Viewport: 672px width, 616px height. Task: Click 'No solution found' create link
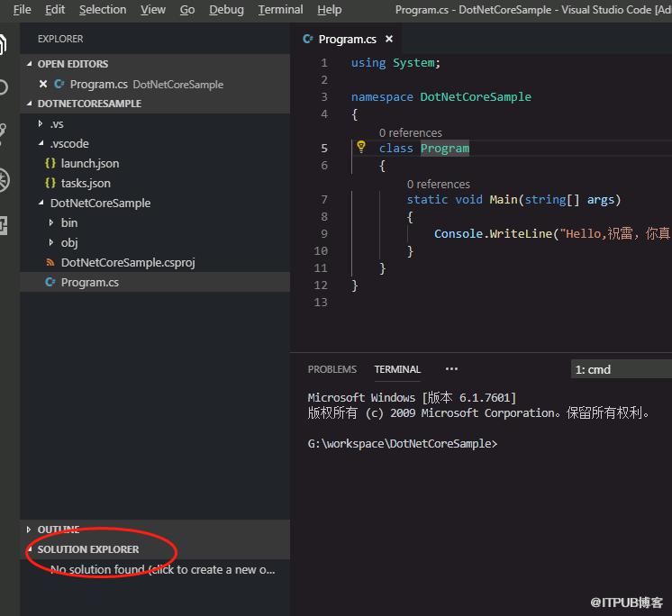(163, 569)
